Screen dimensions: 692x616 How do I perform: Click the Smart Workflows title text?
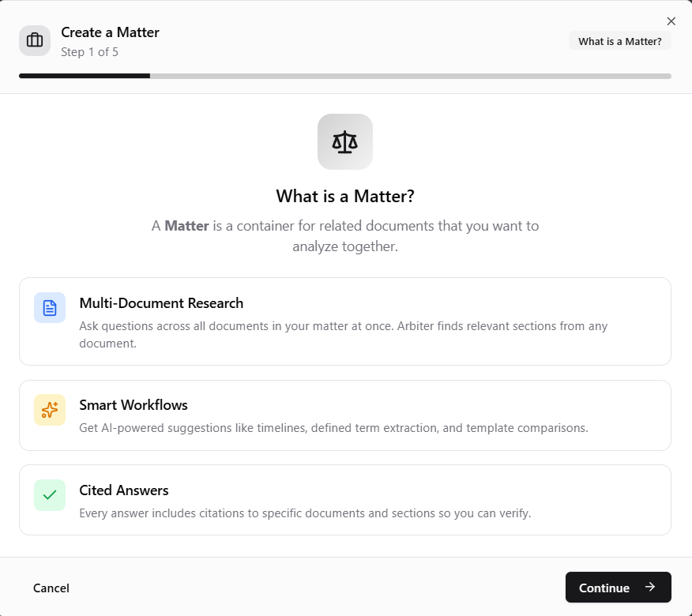click(134, 405)
